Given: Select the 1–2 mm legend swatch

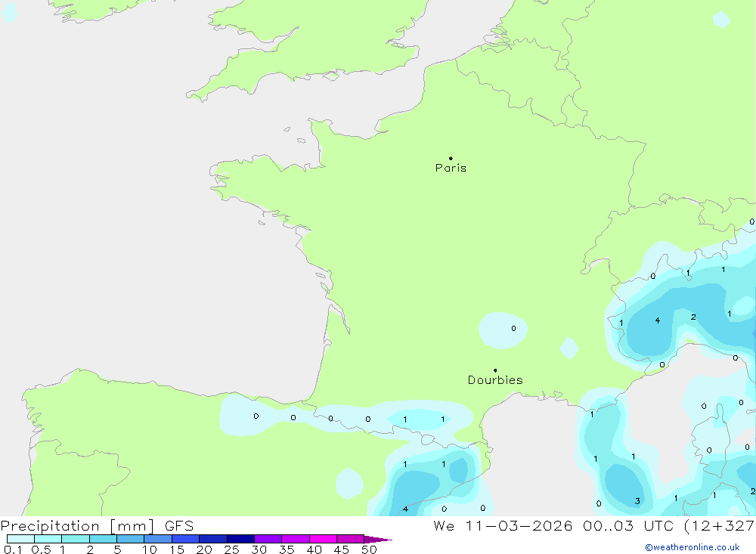Looking at the screenshot, I should tap(76, 539).
